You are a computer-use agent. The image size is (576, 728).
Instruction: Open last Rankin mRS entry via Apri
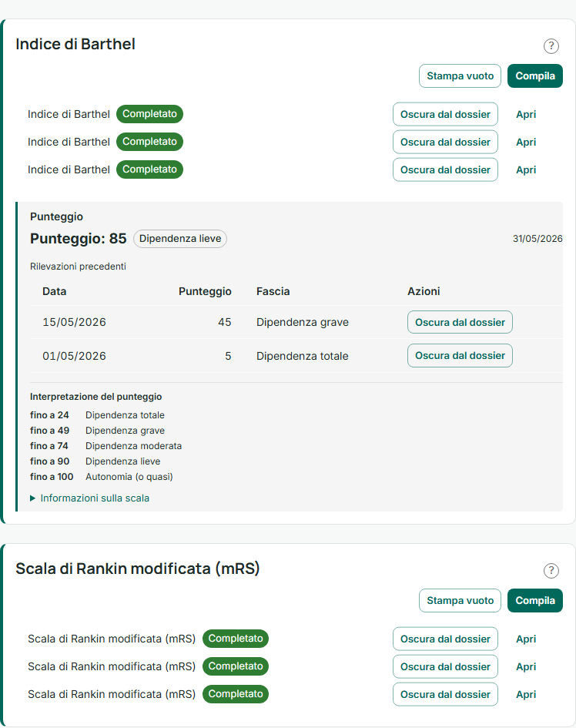(526, 695)
